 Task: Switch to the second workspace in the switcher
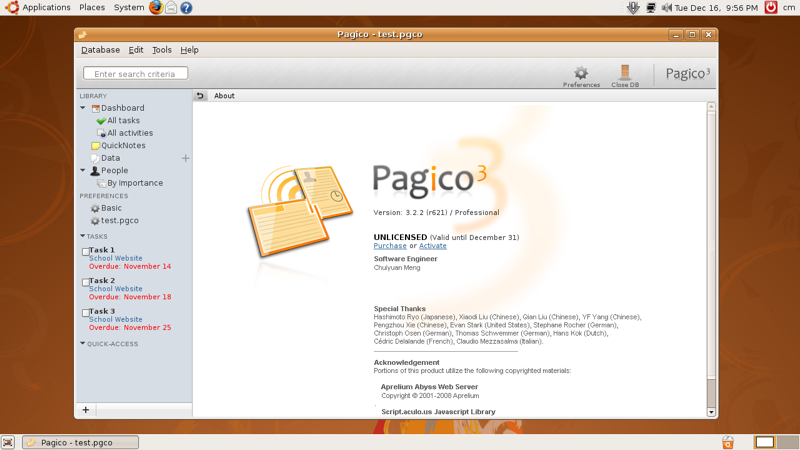point(787,442)
